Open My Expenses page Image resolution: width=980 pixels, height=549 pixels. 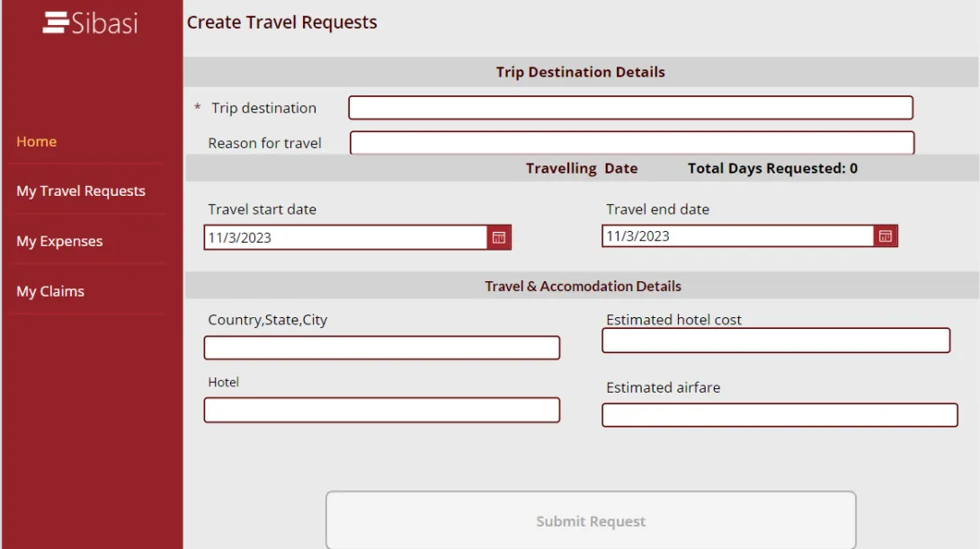pos(59,241)
